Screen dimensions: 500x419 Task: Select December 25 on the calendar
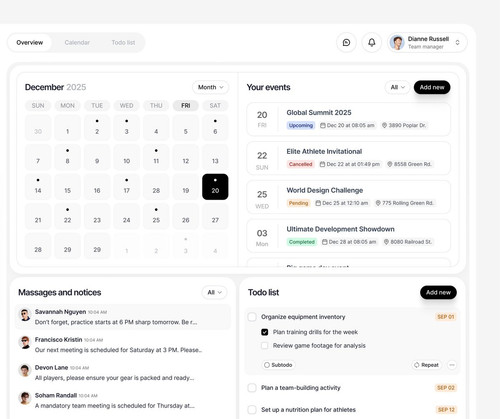(x=156, y=216)
